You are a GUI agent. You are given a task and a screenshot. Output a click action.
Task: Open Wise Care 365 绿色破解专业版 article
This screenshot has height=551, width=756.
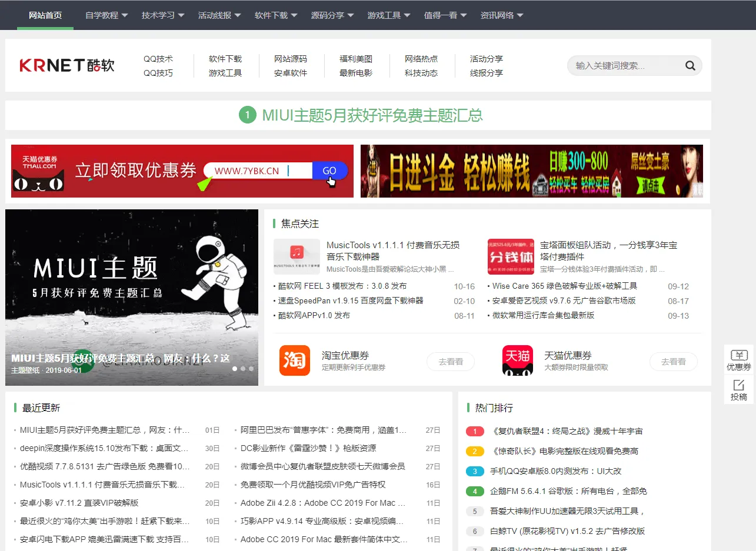pos(565,286)
